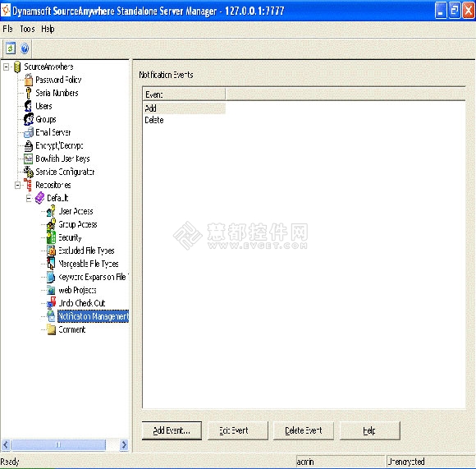
Task: Select Undo Check Out tree label
Action: coord(82,303)
